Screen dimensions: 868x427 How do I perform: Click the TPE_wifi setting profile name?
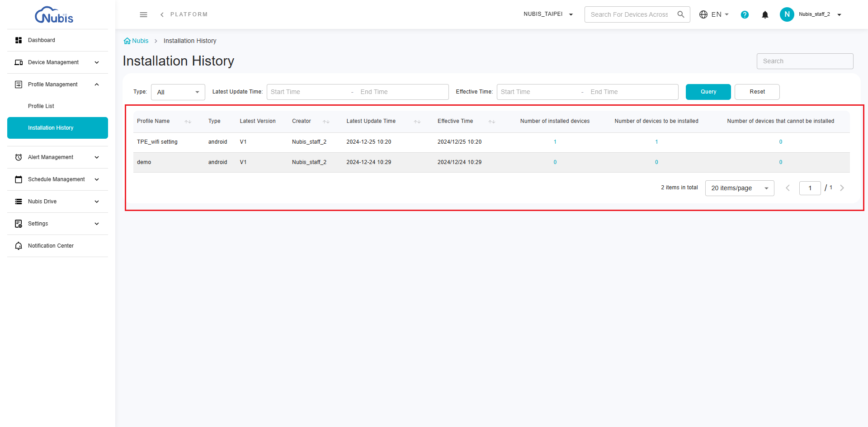(x=157, y=142)
